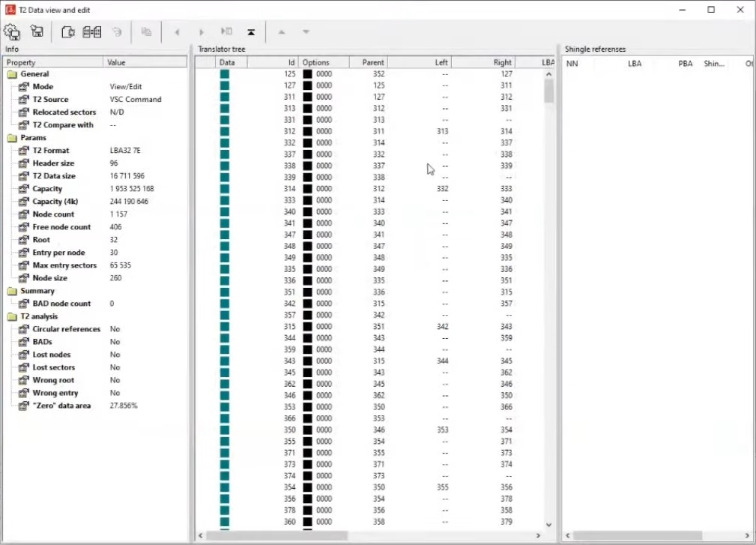Viewport: 756px width, 545px height.
Task: Select the Relocated sectors property
Action: 95,112
